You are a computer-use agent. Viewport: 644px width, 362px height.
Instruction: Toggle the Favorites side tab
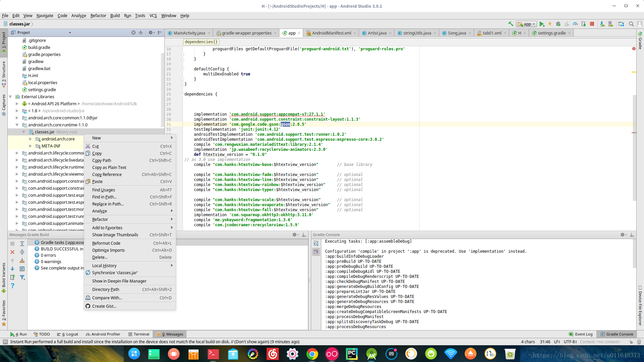tap(4, 313)
